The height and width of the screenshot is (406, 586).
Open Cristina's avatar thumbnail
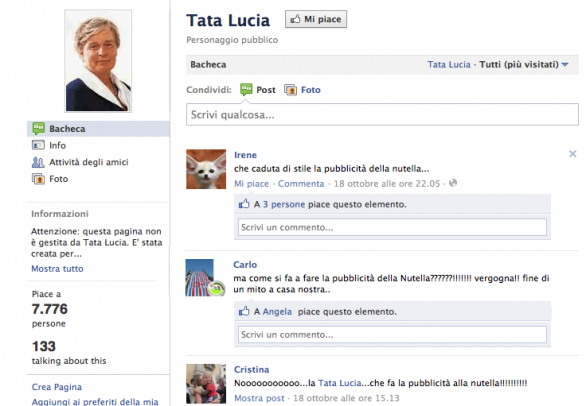(x=206, y=384)
